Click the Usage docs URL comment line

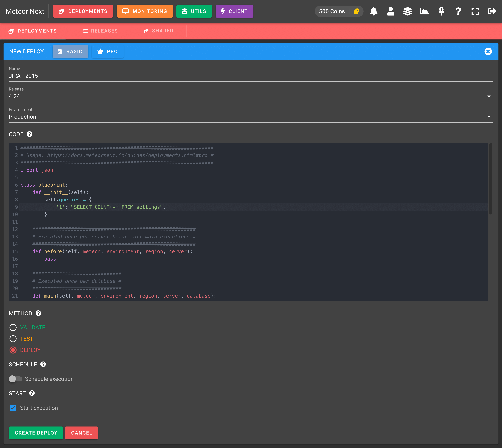(117, 155)
